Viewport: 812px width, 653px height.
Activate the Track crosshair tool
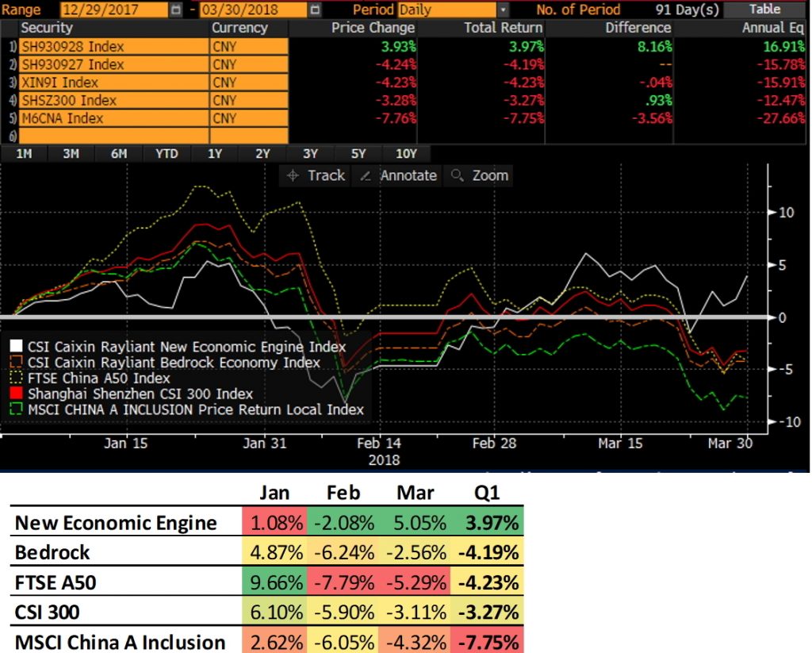(x=316, y=175)
